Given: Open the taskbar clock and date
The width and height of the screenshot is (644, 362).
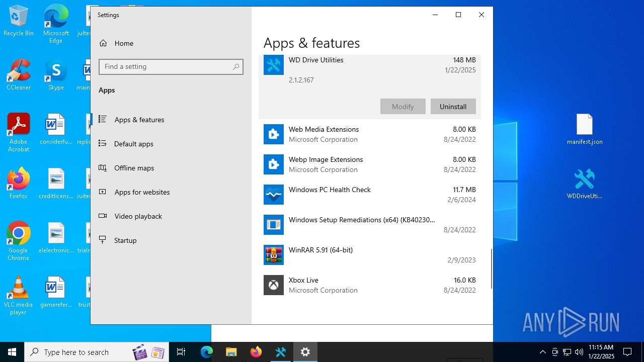Looking at the screenshot, I should pos(601,352).
